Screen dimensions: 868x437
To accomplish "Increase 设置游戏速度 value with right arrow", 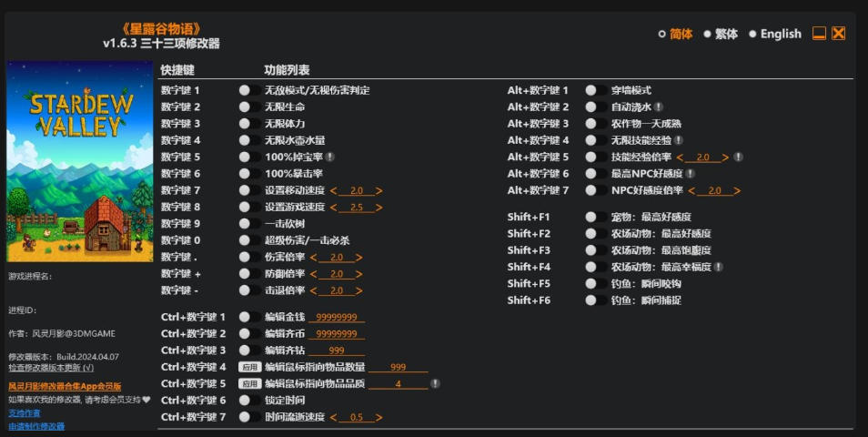I will tap(378, 208).
